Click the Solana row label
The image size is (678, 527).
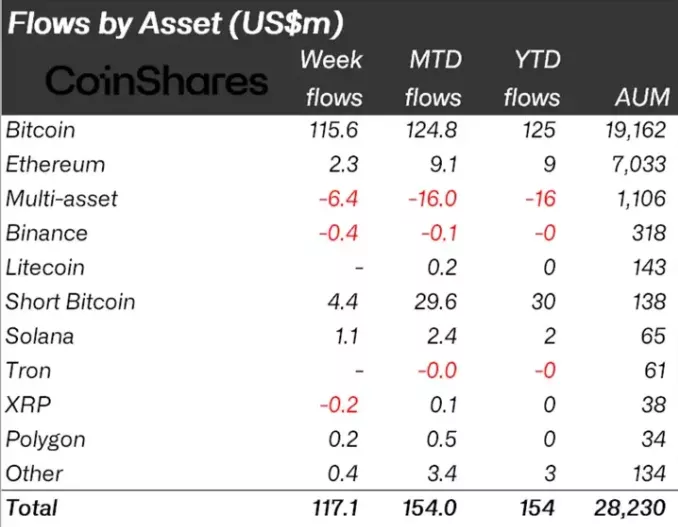(x=40, y=336)
